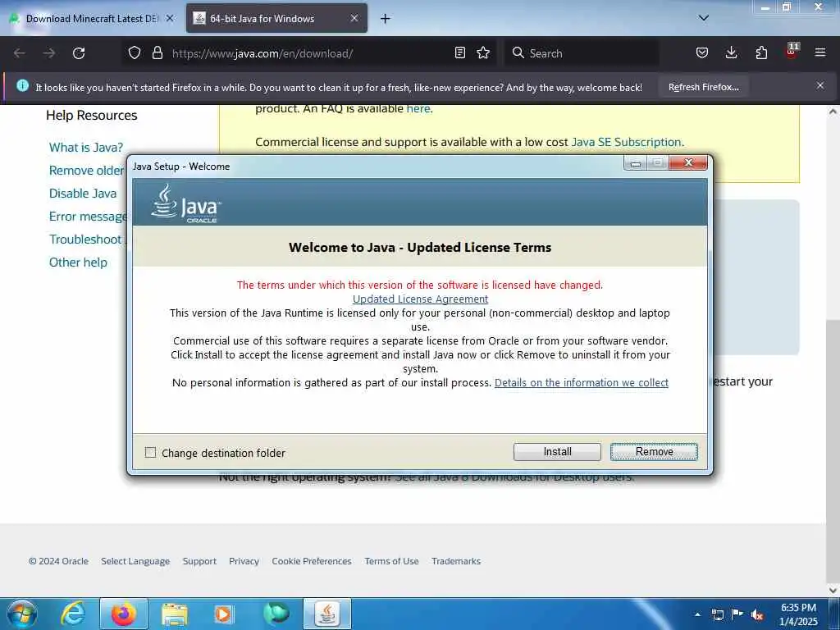
Task: Click the scrollbar up arrow
Action: coord(833,112)
